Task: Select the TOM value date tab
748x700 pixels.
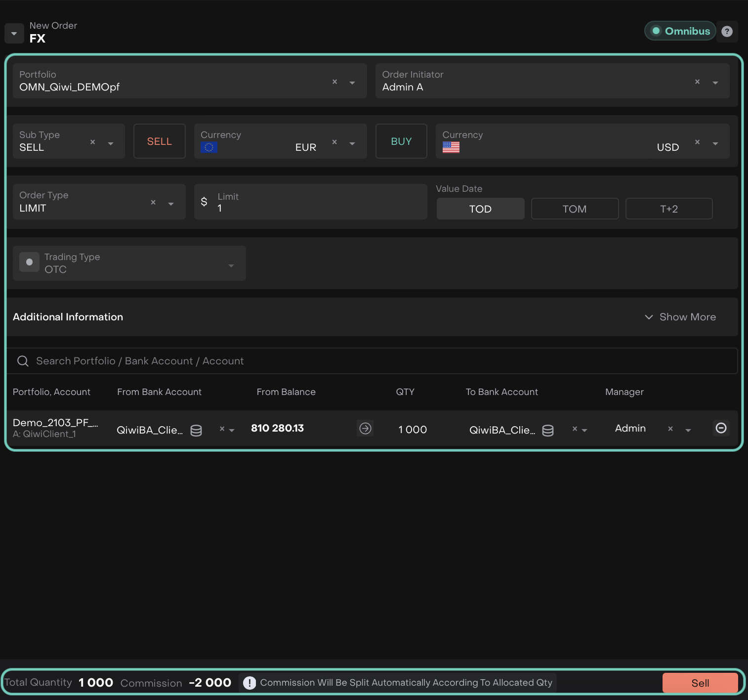Action: click(x=575, y=209)
